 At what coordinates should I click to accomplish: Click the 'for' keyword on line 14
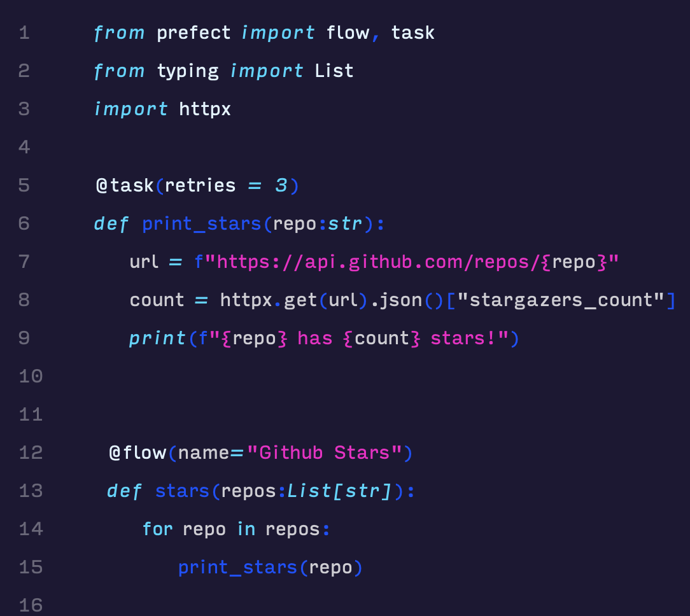click(157, 529)
